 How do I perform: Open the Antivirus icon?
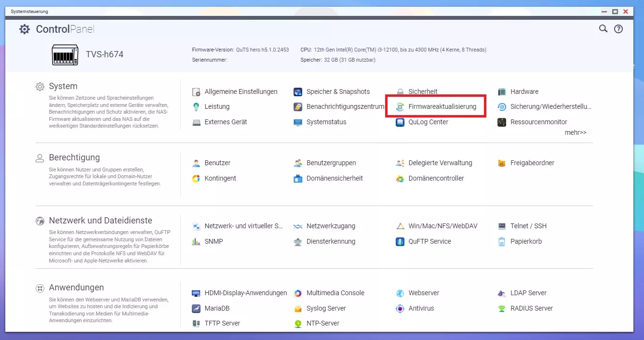[x=400, y=309]
